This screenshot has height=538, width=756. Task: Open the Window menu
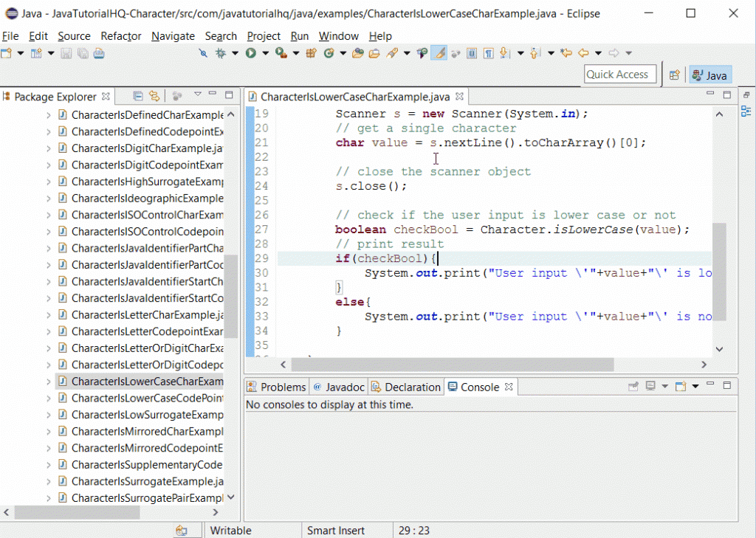pos(338,36)
